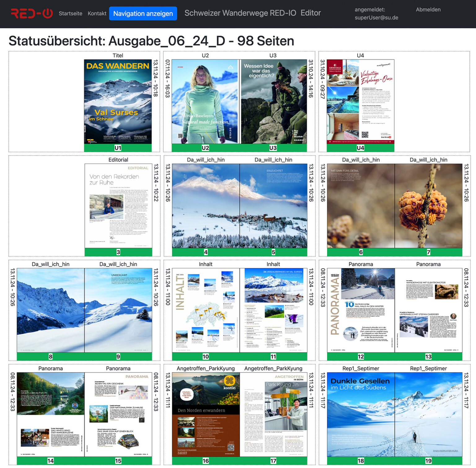Open the U2 Merino Baselayers ad thumbnail

coord(205,102)
